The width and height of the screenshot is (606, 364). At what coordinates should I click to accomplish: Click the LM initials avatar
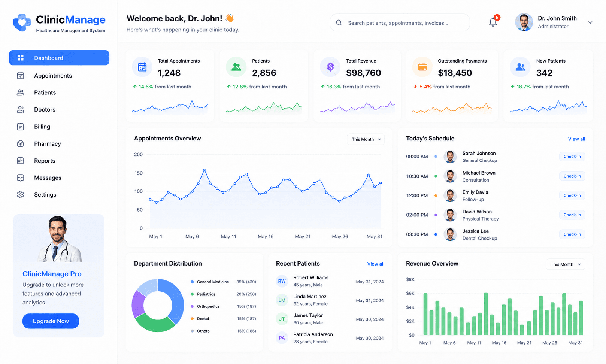(x=282, y=300)
